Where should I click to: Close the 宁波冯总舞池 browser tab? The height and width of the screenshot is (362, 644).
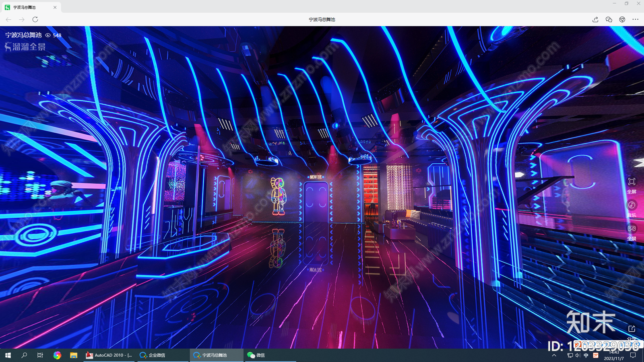[55, 7]
